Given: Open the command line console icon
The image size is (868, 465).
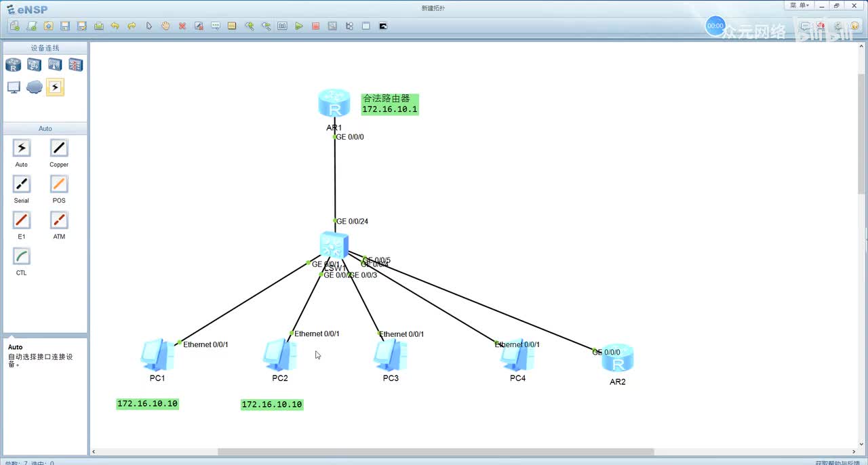Looking at the screenshot, I should click(x=383, y=26).
